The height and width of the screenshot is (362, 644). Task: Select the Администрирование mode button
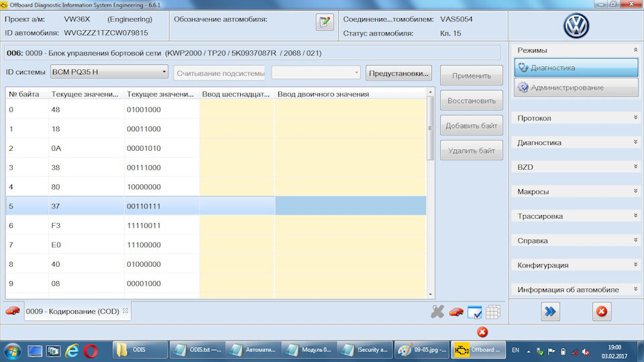(576, 87)
